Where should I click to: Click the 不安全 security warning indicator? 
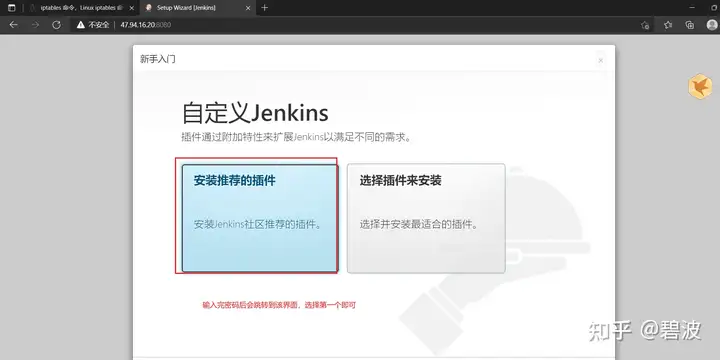[93, 25]
